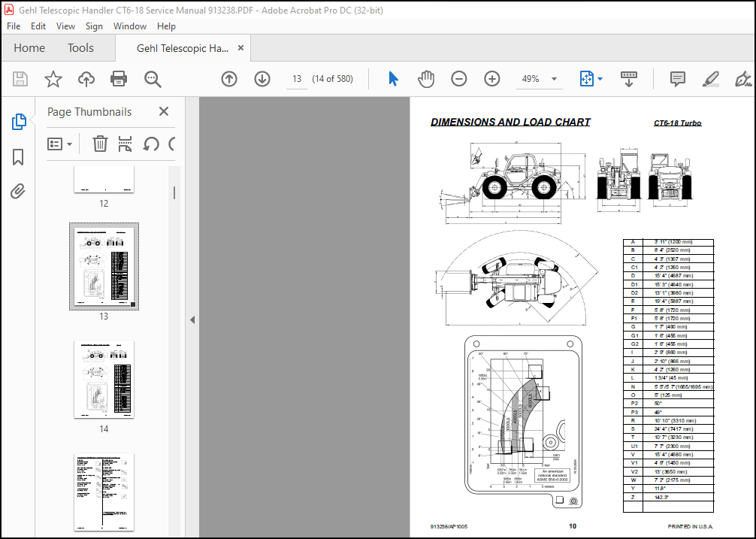This screenshot has width=756, height=539.
Task: Click the CT6-18 Turbo heading text
Action: (x=677, y=123)
